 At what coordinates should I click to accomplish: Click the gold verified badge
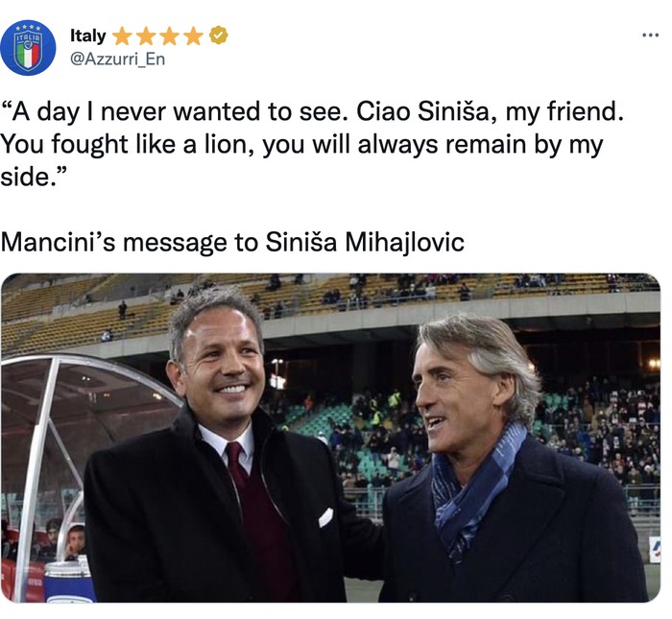219,36
